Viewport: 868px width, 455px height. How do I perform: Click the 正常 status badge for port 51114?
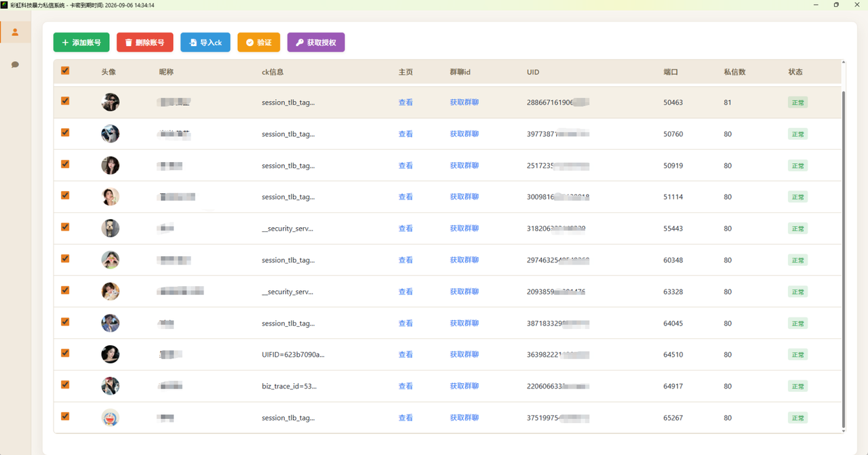click(797, 197)
